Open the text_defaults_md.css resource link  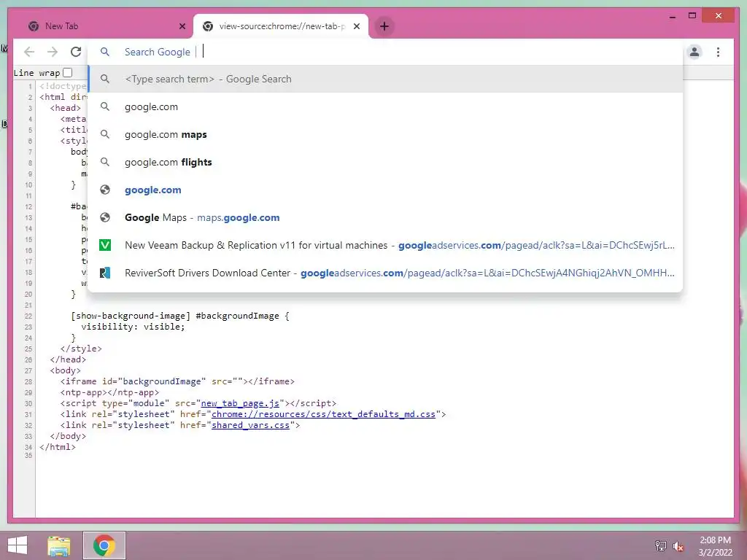point(323,414)
